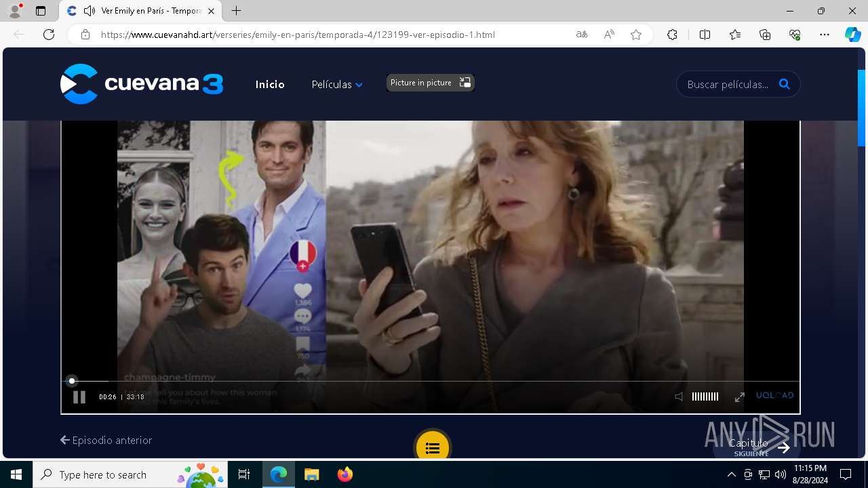Go back in browser history
This screenshot has width=868, height=488.
coord(19,35)
